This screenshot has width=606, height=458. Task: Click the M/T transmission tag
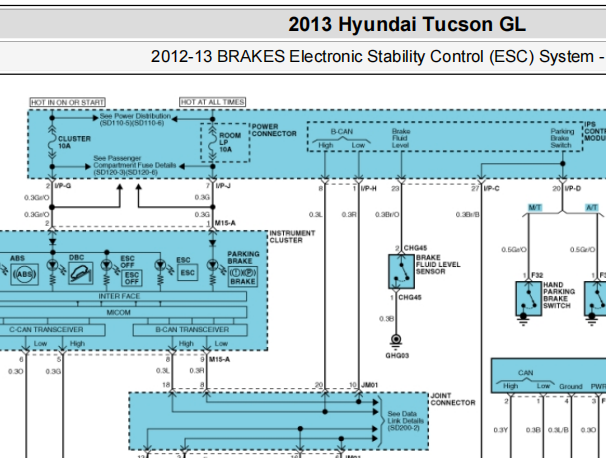[x=535, y=208]
